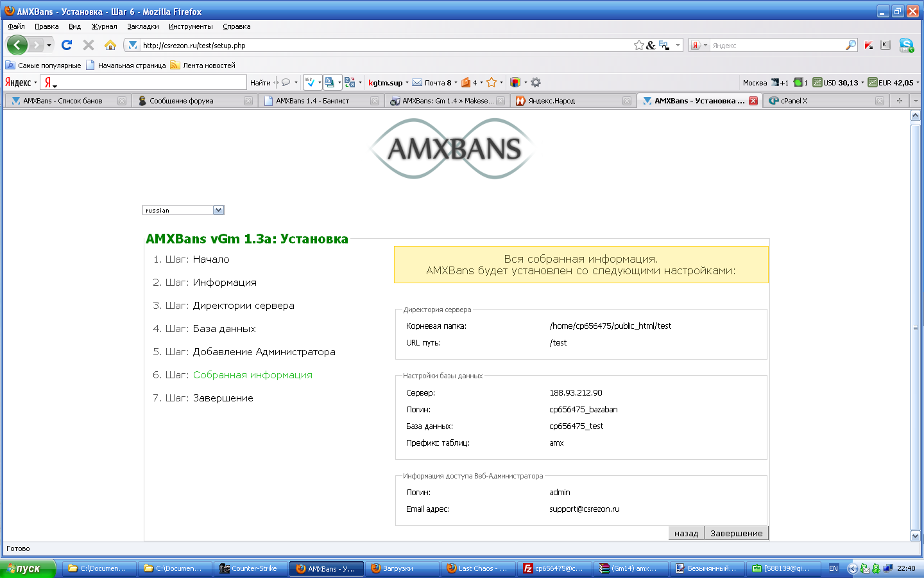924x578 pixels.
Task: Switch to Counter-Strike in the taskbar
Action: click(250, 568)
